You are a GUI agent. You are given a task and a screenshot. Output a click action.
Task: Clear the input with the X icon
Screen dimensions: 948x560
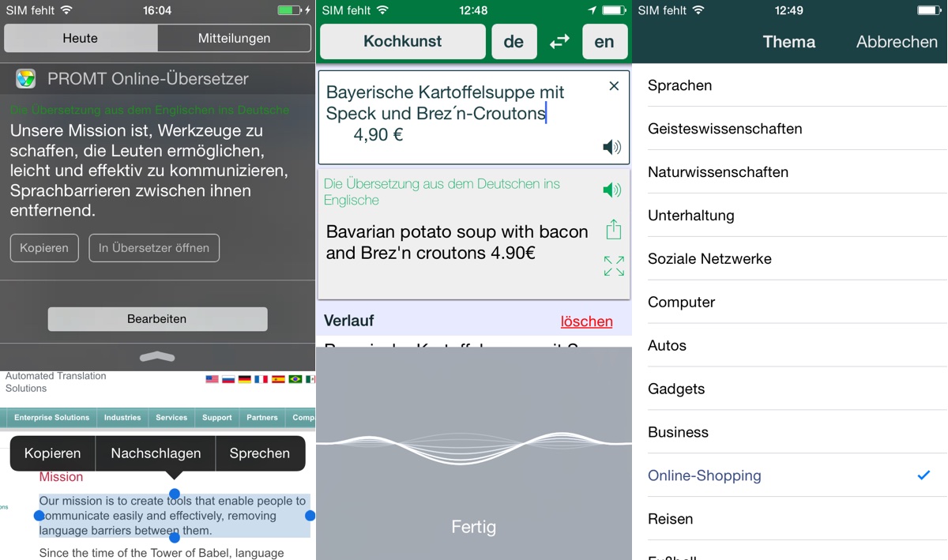[x=614, y=86]
